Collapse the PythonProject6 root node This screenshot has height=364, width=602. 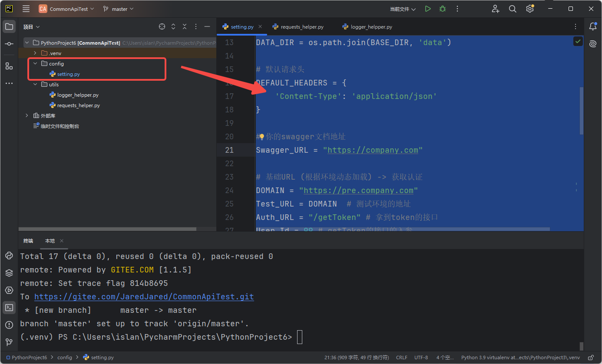point(27,43)
